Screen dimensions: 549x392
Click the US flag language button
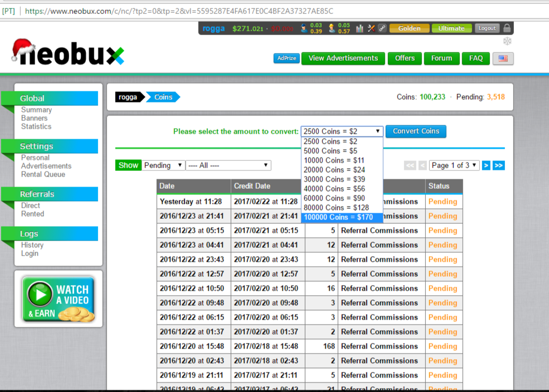tap(503, 58)
